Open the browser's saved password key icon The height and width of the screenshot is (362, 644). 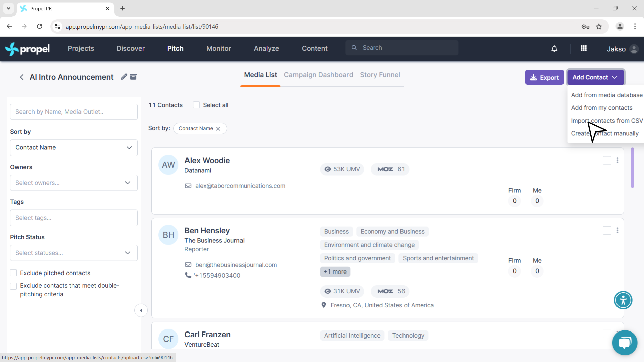click(x=585, y=27)
